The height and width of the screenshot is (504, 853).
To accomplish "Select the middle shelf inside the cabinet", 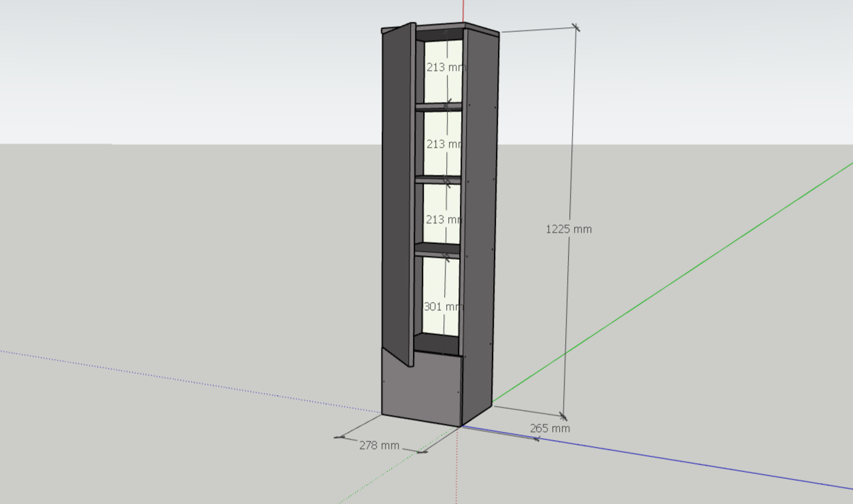I will (x=437, y=180).
